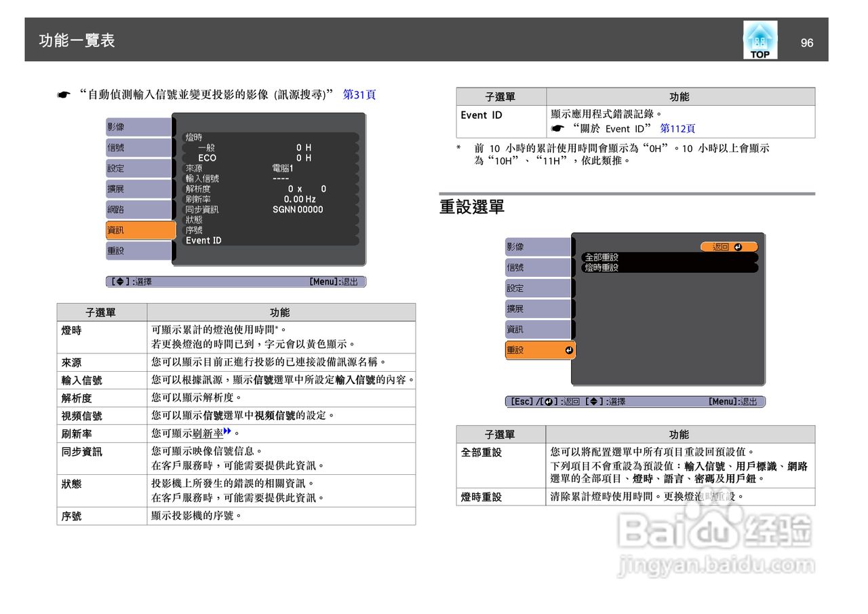Click the 解析度 cell in the info table
Screen dimensions: 868x614
click(x=102, y=398)
